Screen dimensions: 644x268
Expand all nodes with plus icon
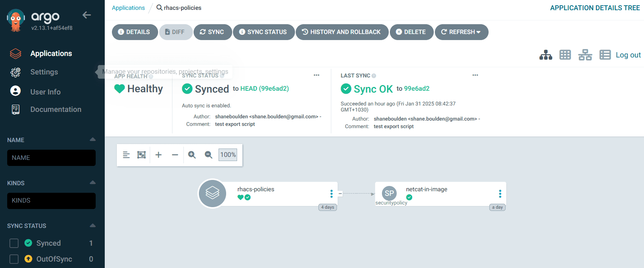tap(158, 155)
